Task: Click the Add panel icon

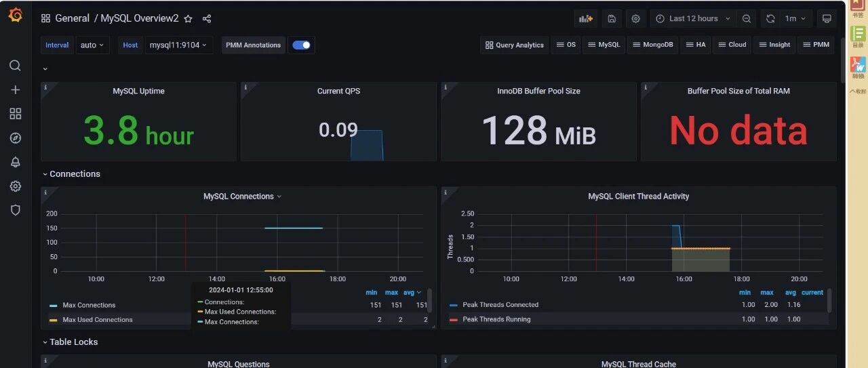Action: pyautogui.click(x=586, y=19)
